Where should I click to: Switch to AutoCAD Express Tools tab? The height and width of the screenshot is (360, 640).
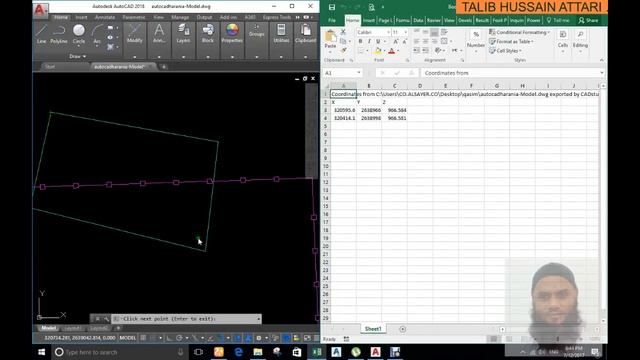click(x=277, y=17)
